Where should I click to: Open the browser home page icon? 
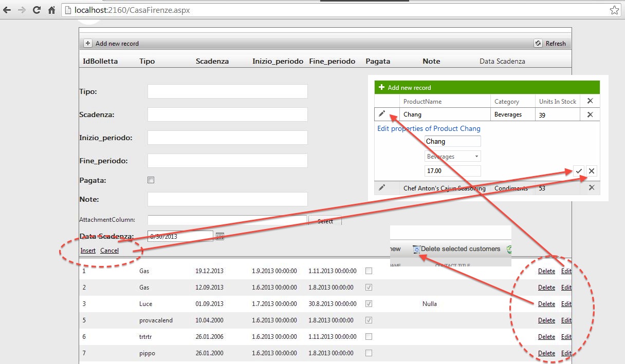coord(51,10)
